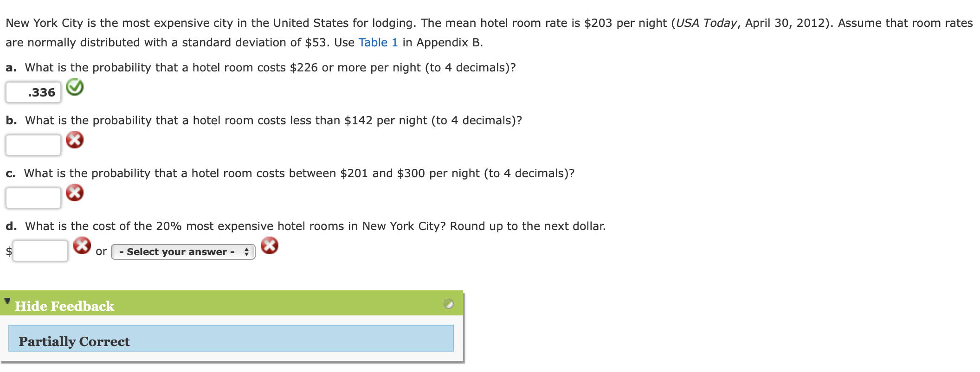980x372 pixels.
Task: Select the .336 answer box
Action: pyautogui.click(x=32, y=91)
